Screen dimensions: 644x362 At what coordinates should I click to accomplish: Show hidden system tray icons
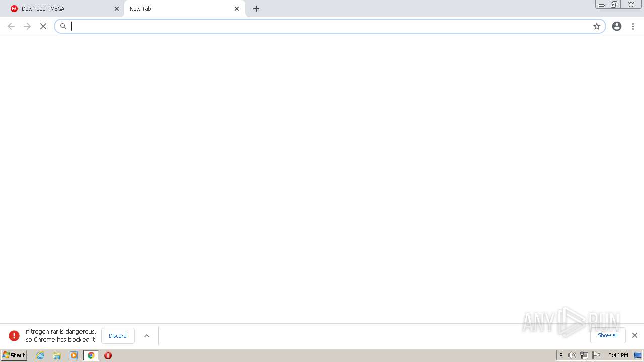[x=561, y=355]
